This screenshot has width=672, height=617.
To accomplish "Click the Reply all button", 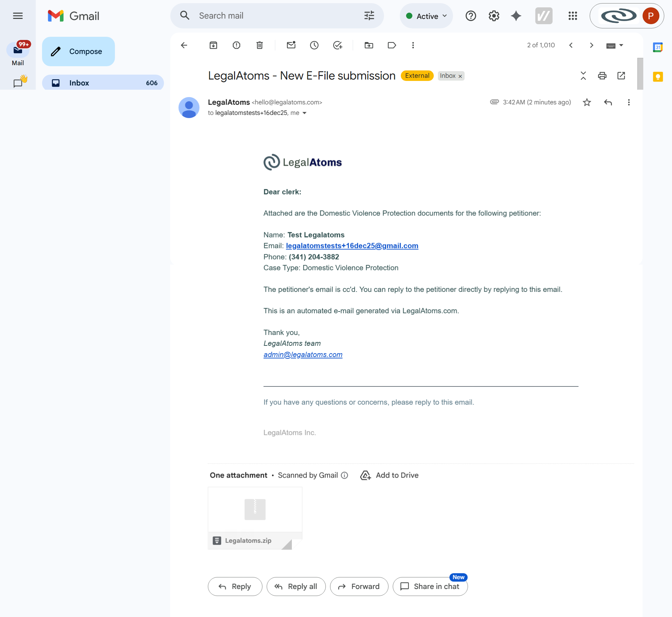I will coord(296,587).
